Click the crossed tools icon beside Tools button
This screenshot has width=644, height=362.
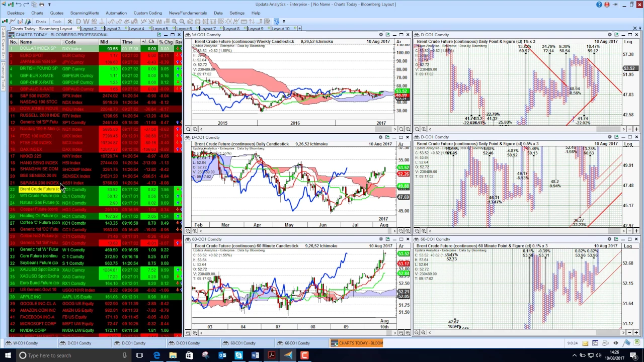(x=70, y=22)
